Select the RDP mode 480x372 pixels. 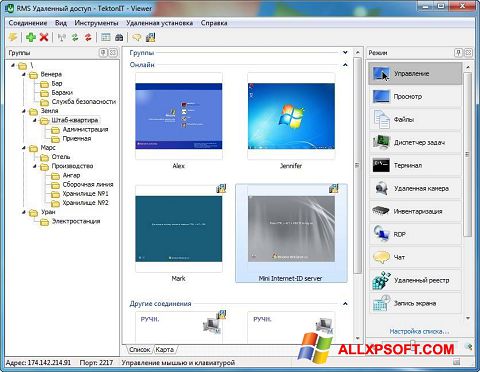415,234
